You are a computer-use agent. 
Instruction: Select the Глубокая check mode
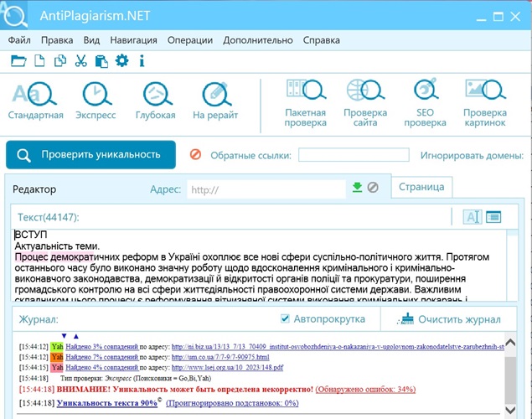(x=156, y=101)
